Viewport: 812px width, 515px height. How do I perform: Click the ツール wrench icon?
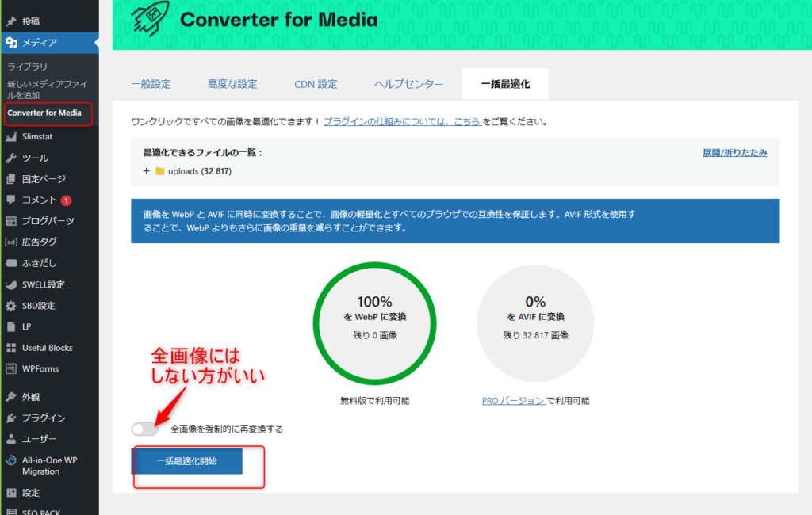(x=11, y=158)
